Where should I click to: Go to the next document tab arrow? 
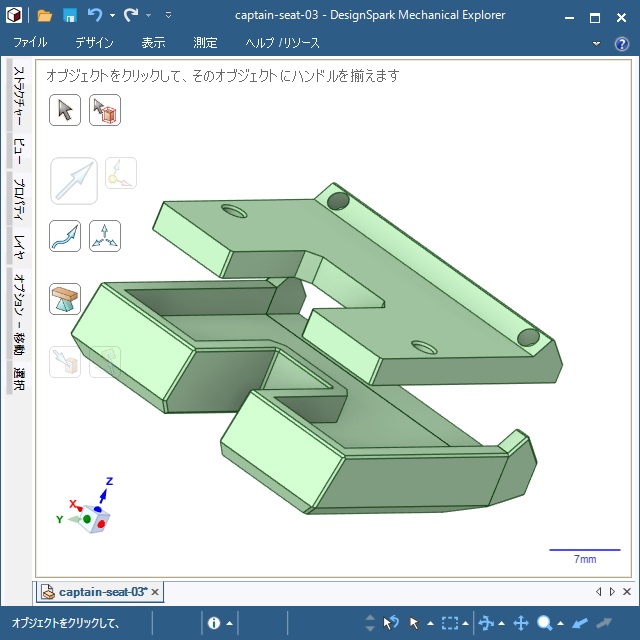tap(612, 591)
